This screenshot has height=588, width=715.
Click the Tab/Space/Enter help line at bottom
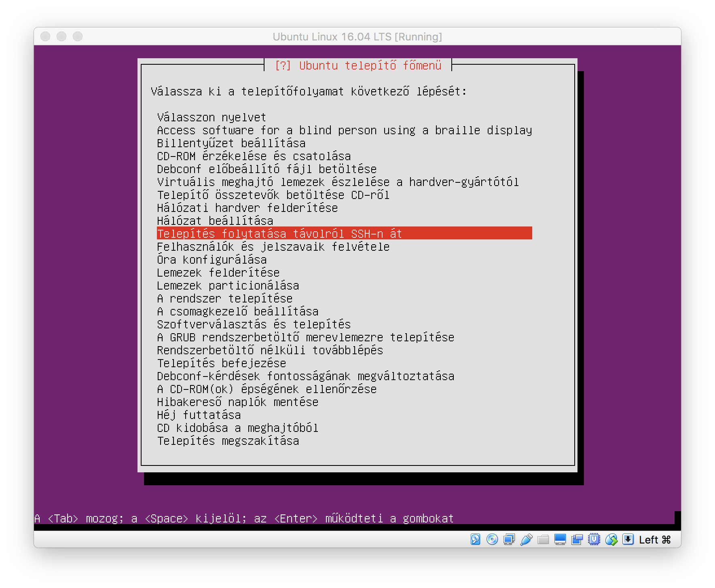[244, 518]
